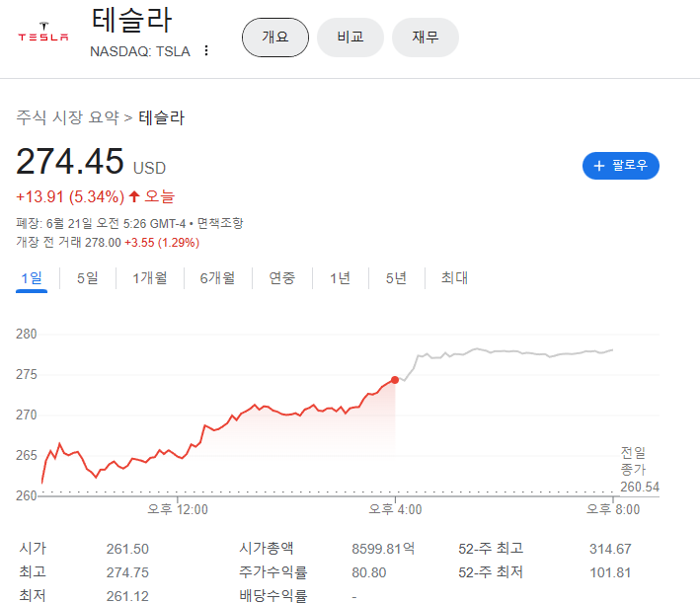Image resolution: width=700 pixels, height=603 pixels.
Task: Click the 시가 value 261.50
Action: click(127, 549)
